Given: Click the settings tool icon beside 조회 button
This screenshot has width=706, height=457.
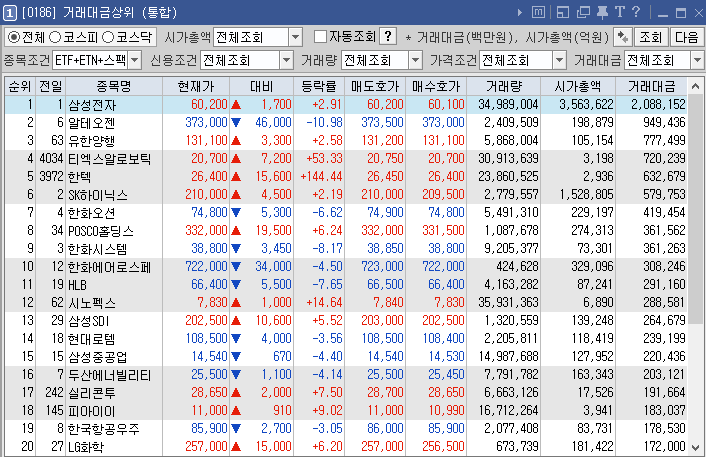Looking at the screenshot, I should pos(623,37).
